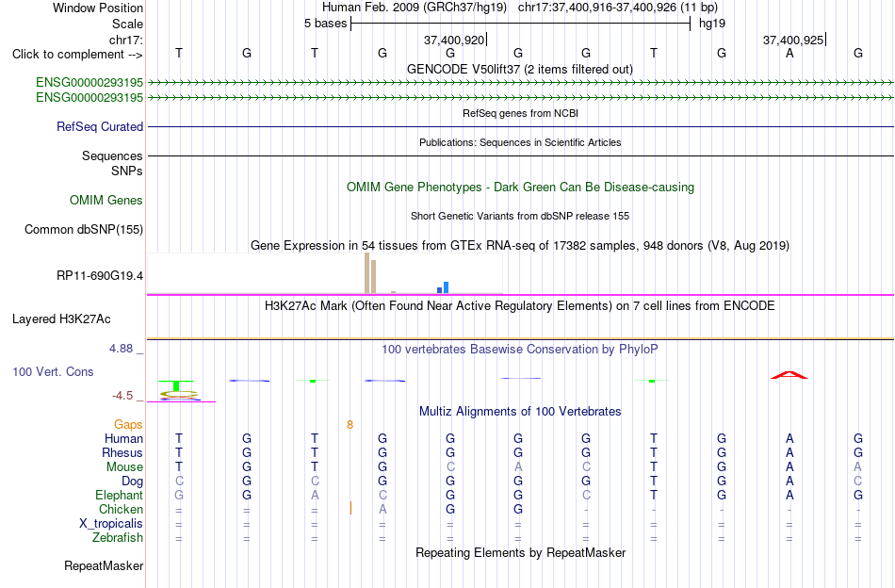
Task: Select the Chicken species row label
Action: (121, 509)
